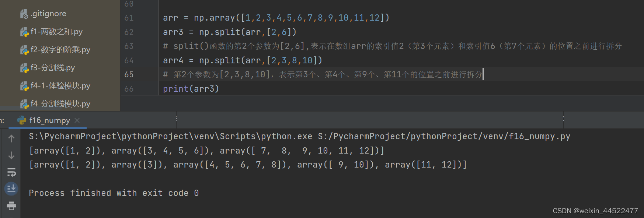
Task: Click the print console output icon
Action: tap(11, 205)
